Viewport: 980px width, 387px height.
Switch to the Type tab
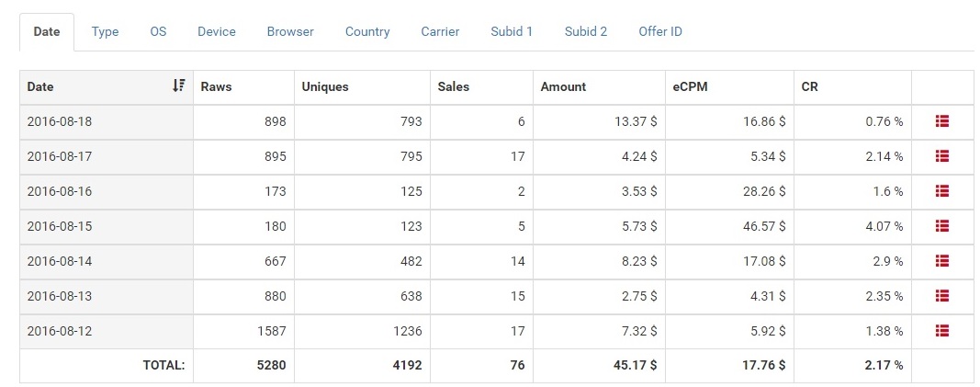(x=105, y=31)
